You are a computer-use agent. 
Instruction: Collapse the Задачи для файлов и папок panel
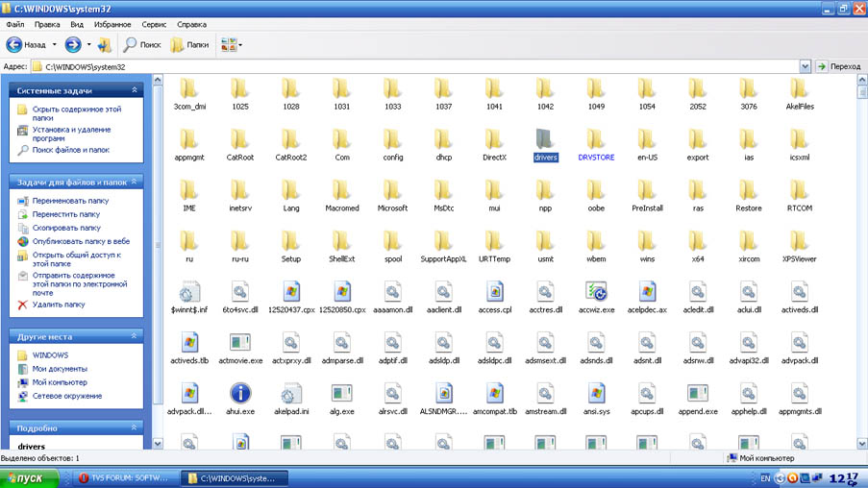tap(135, 182)
